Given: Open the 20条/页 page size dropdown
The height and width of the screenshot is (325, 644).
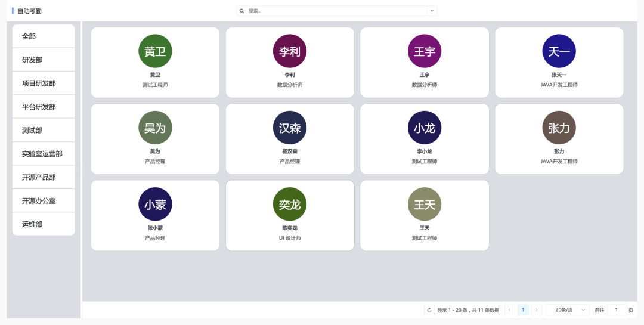Looking at the screenshot, I should pyautogui.click(x=568, y=310).
